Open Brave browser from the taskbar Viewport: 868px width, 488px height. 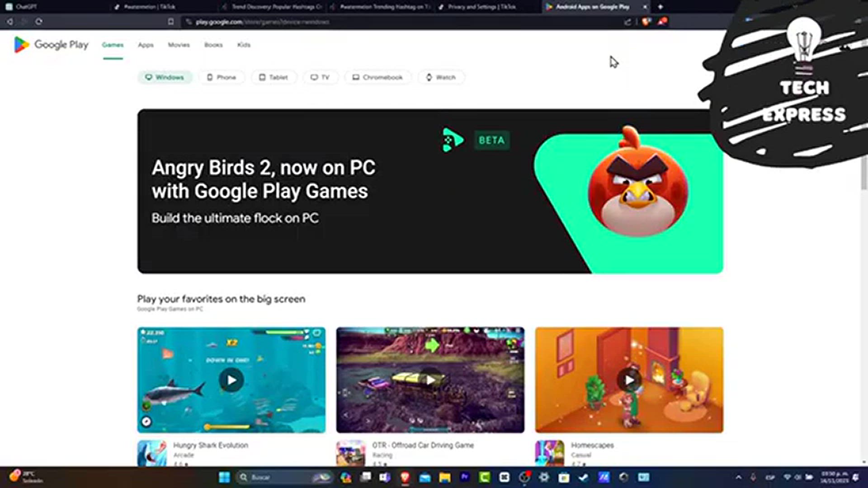405,477
